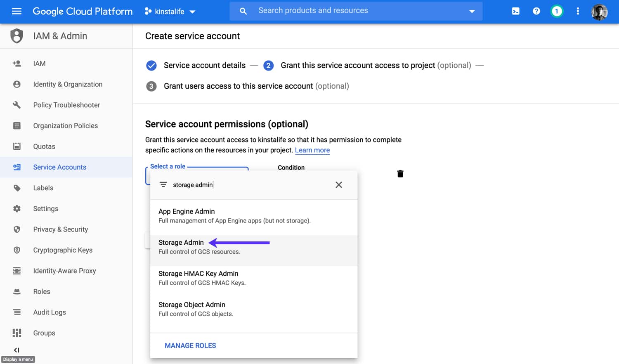Select the Cryptographic Keys sidebar icon

pos(16,250)
